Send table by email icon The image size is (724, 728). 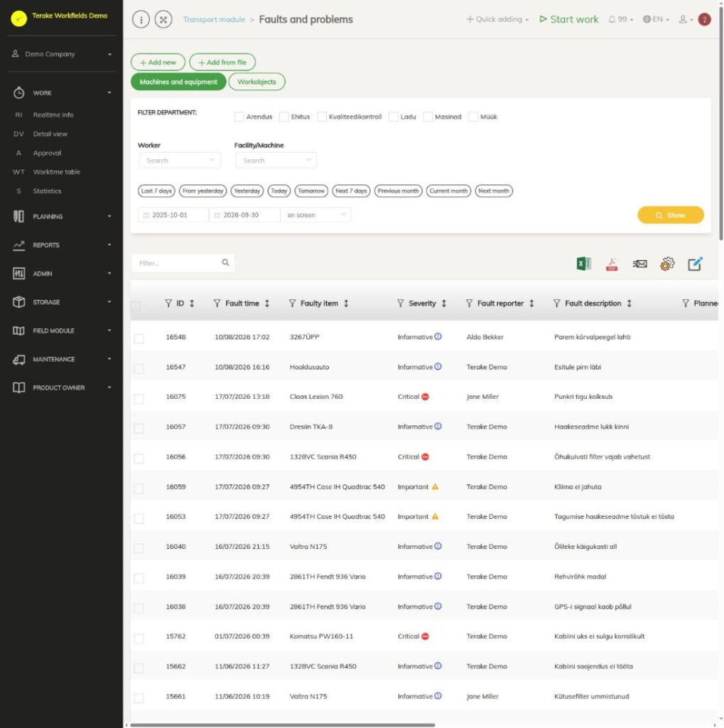639,264
